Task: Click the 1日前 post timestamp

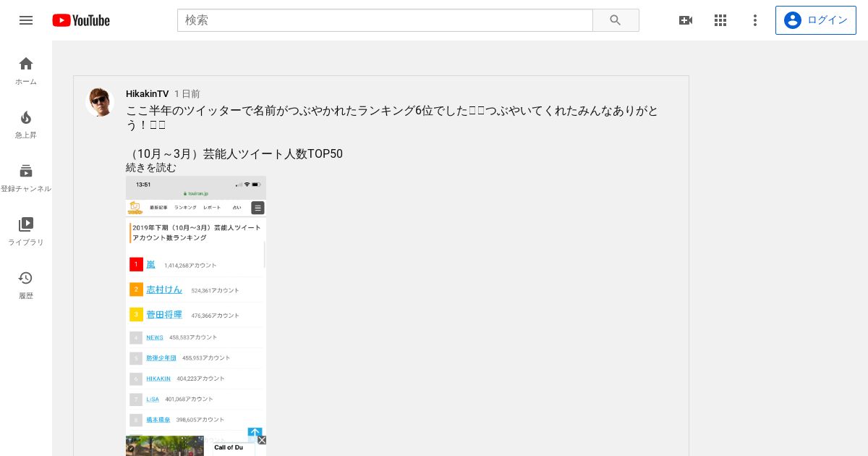Action: (187, 94)
